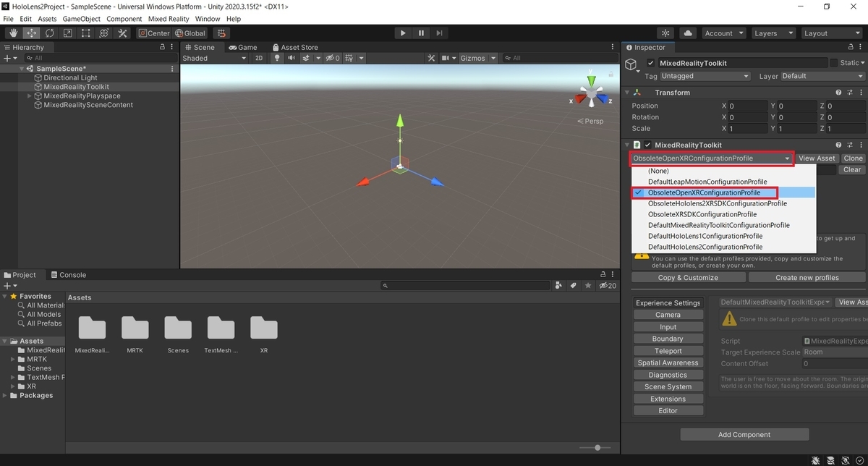Open the Layout dropdown
The height and width of the screenshot is (466, 868).
click(830, 33)
